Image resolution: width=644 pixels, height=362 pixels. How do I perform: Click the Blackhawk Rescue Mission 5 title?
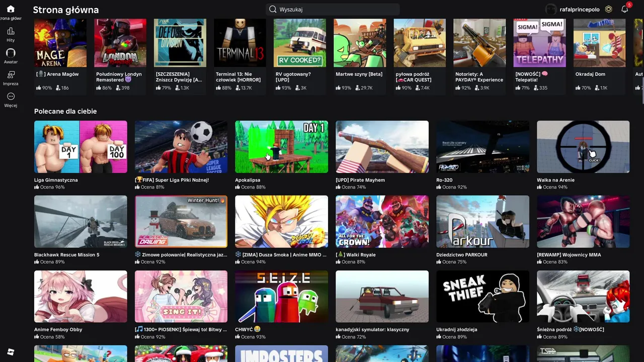point(67,255)
